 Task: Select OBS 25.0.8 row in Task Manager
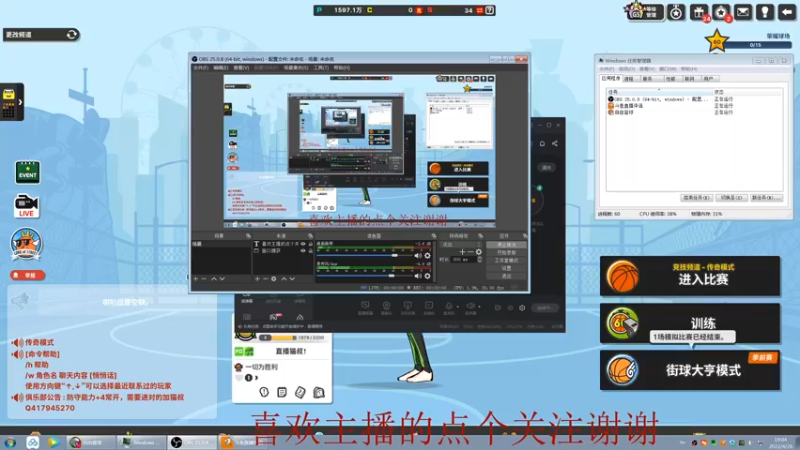tap(694, 99)
